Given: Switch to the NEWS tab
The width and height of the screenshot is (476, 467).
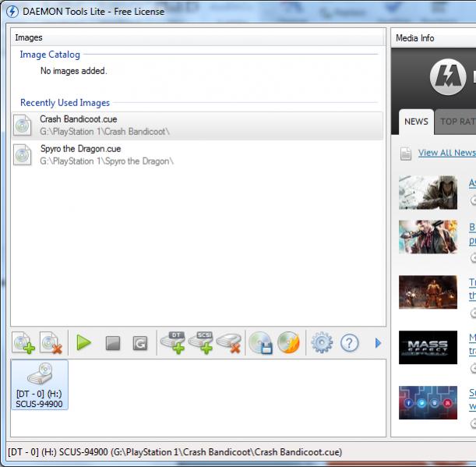Looking at the screenshot, I should (x=416, y=122).
